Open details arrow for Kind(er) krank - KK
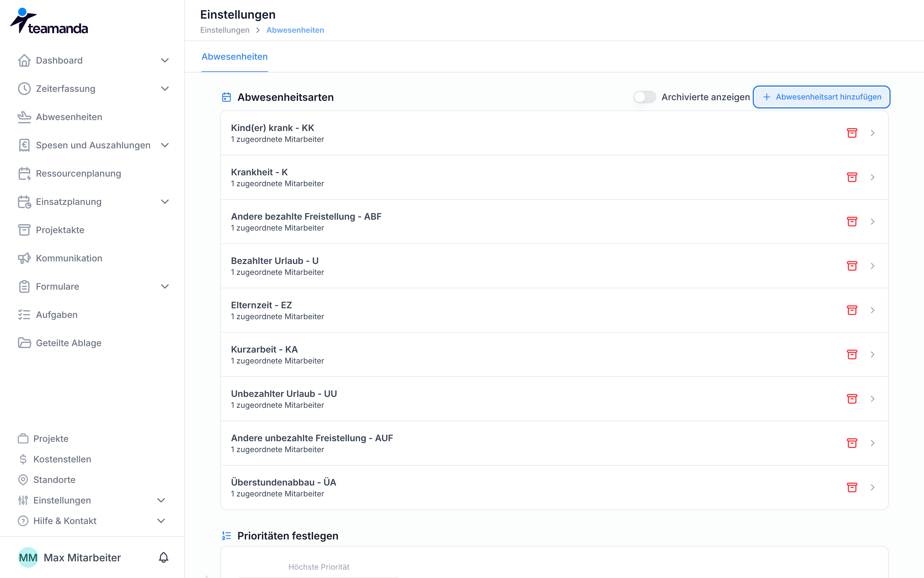 pos(872,133)
